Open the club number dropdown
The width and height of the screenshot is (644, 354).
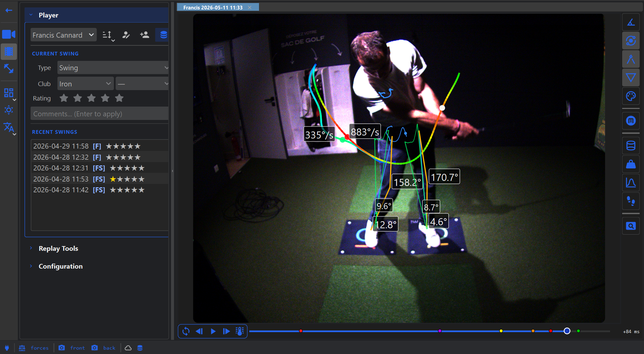coord(142,84)
